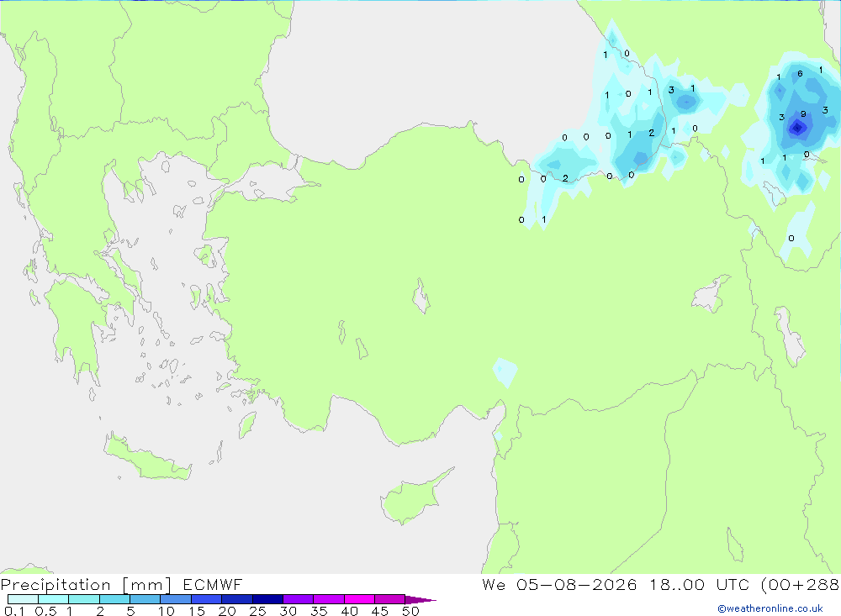Viewport: 841px width, 616px height.
Task: Click the small precipitation patch in southern Turkey
Action: click(x=505, y=371)
